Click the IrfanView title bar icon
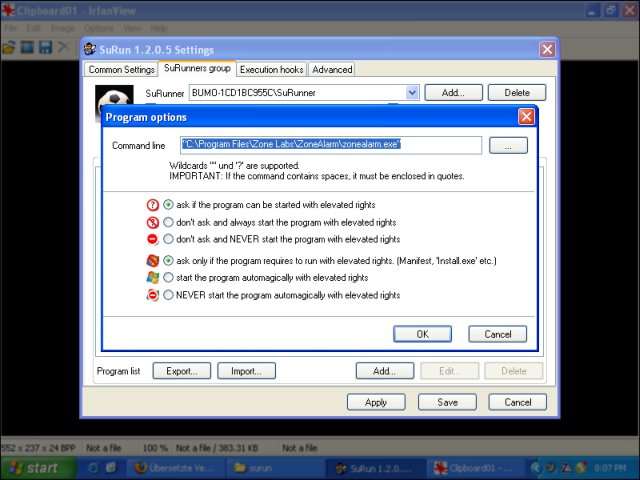 click(x=8, y=10)
